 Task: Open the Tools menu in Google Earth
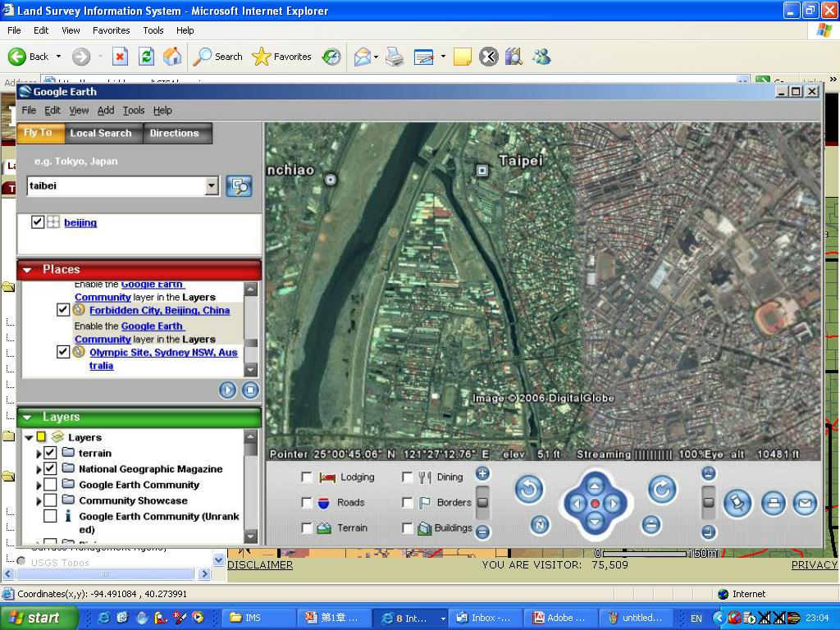tap(133, 110)
